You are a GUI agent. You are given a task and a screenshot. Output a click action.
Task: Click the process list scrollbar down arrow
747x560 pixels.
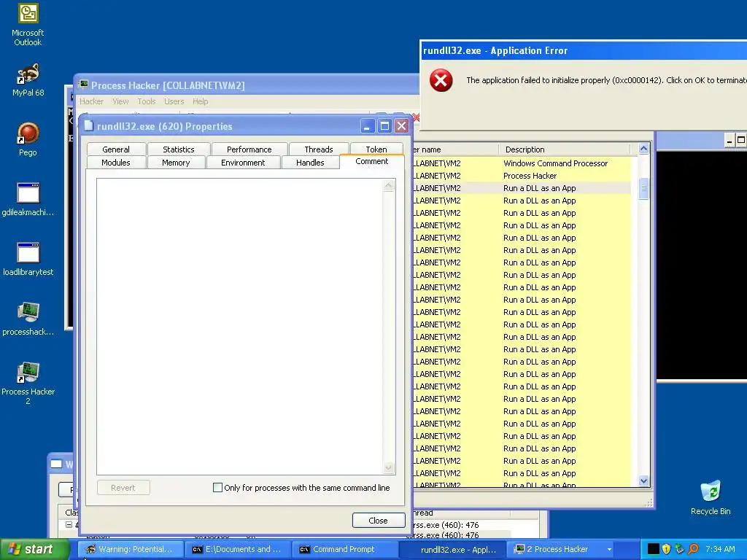(x=643, y=481)
